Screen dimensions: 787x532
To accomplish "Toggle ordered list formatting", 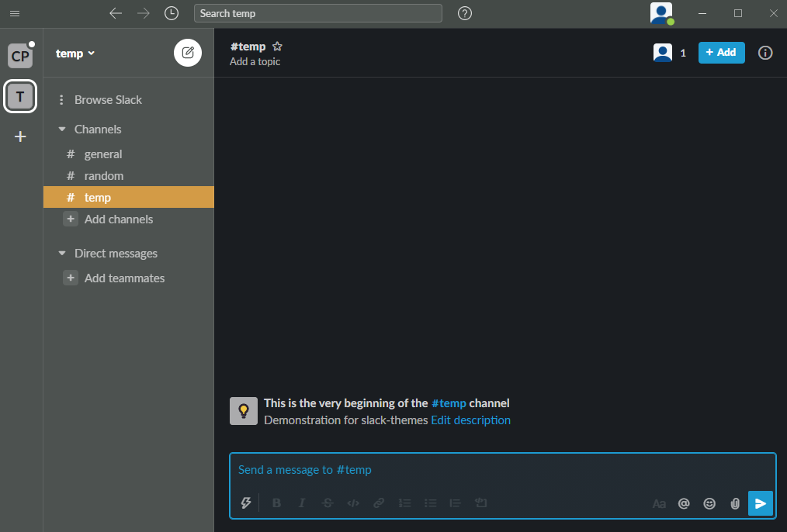I will (x=404, y=503).
